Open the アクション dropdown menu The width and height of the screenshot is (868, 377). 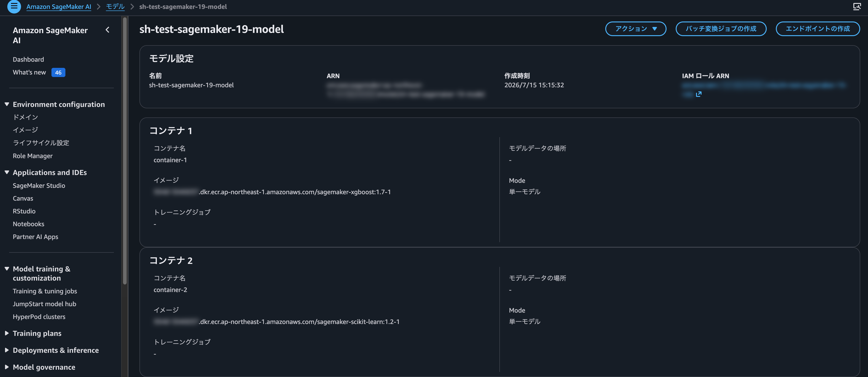click(635, 29)
